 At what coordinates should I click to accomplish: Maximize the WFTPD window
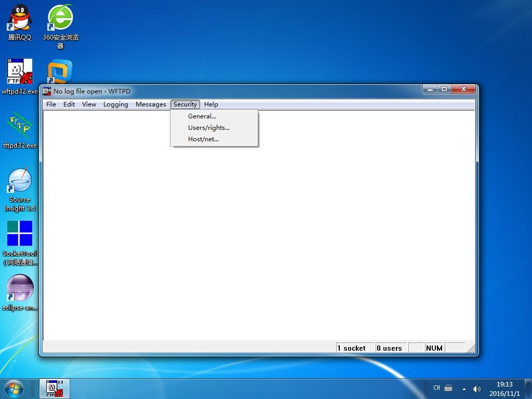click(444, 89)
